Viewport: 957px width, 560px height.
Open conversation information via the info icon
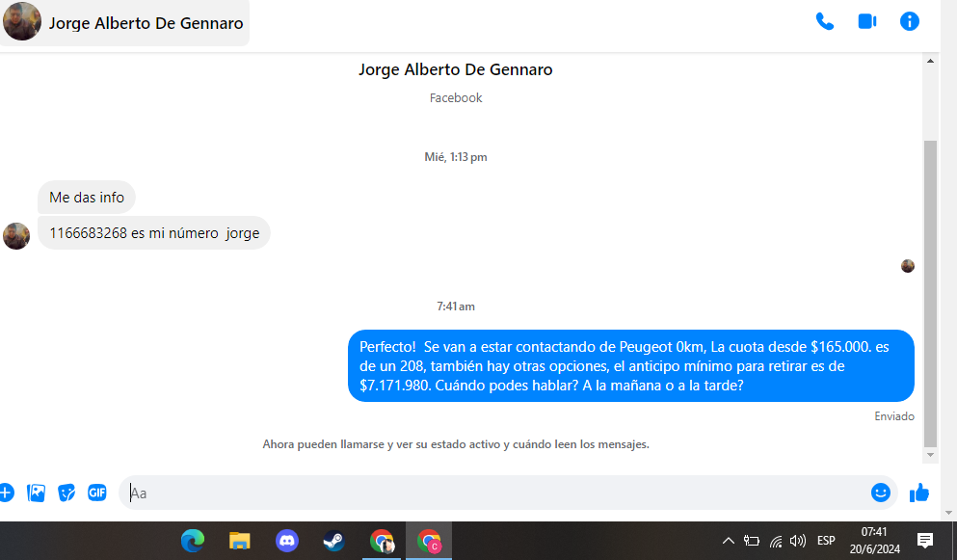click(909, 21)
